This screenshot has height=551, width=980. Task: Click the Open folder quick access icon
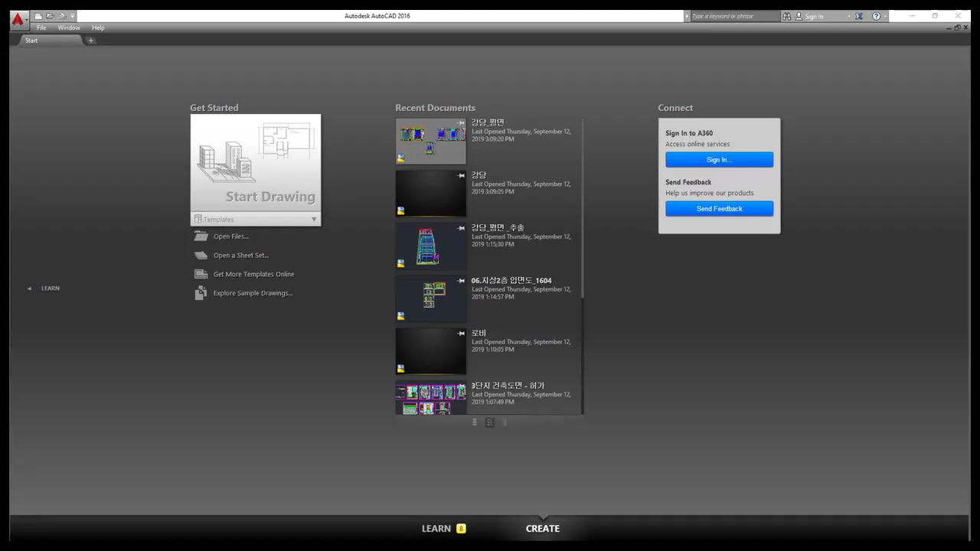click(50, 16)
